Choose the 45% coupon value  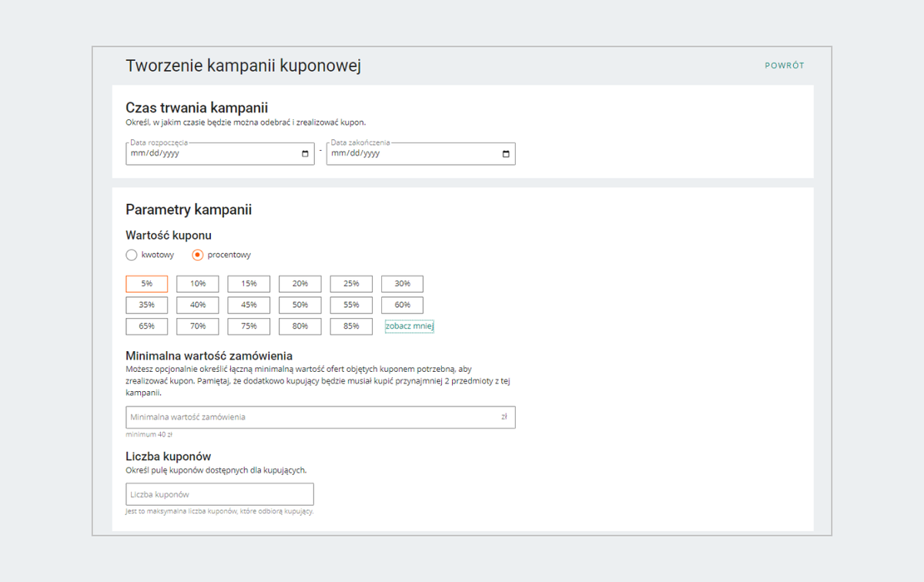(249, 305)
